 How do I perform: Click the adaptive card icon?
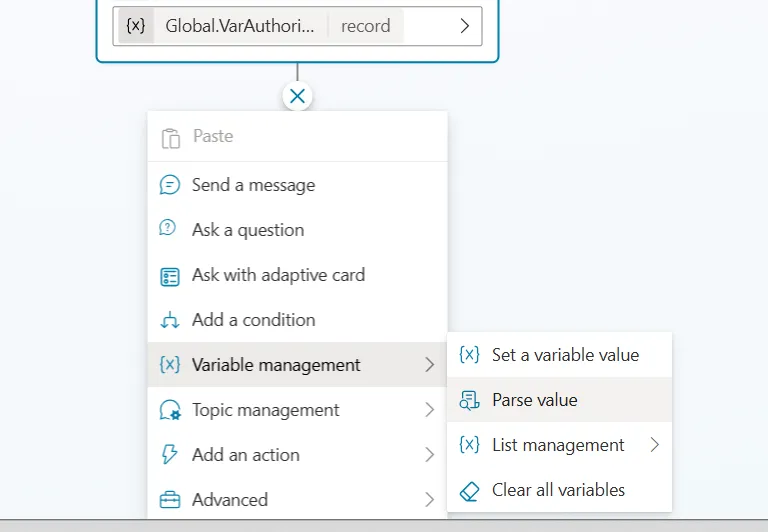pyautogui.click(x=170, y=277)
